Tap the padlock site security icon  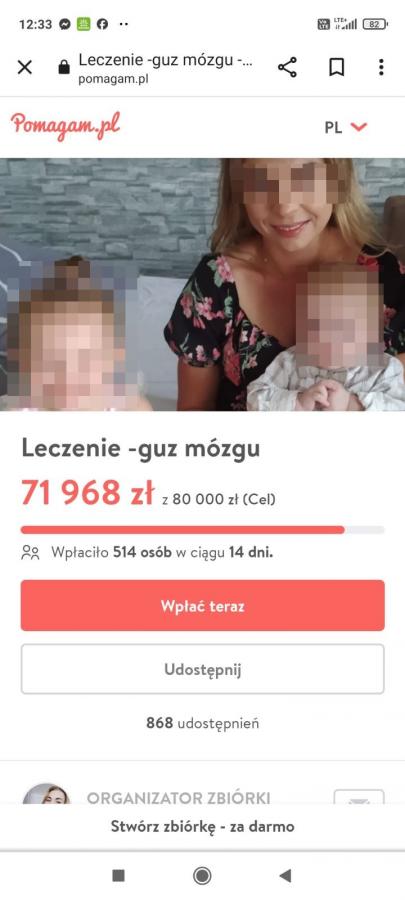pos(64,67)
